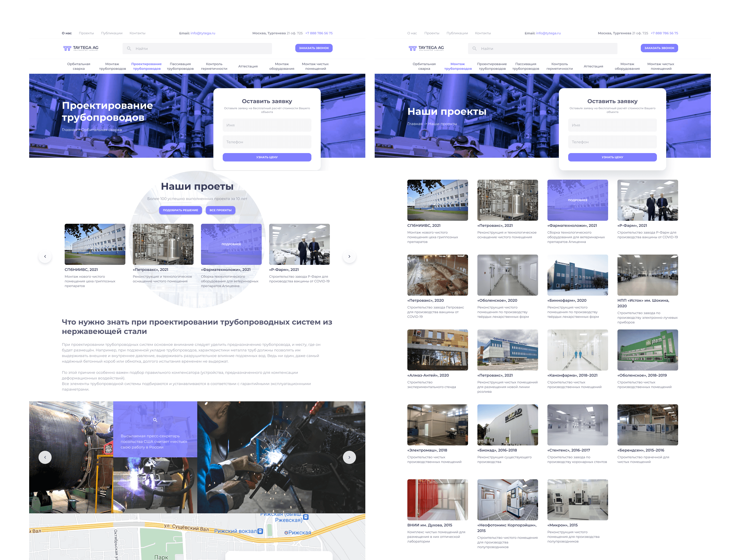Image resolution: width=747 pixels, height=560 pixels.
Task: Click the TAYTEGA AG logo on left page
Action: coord(81,48)
